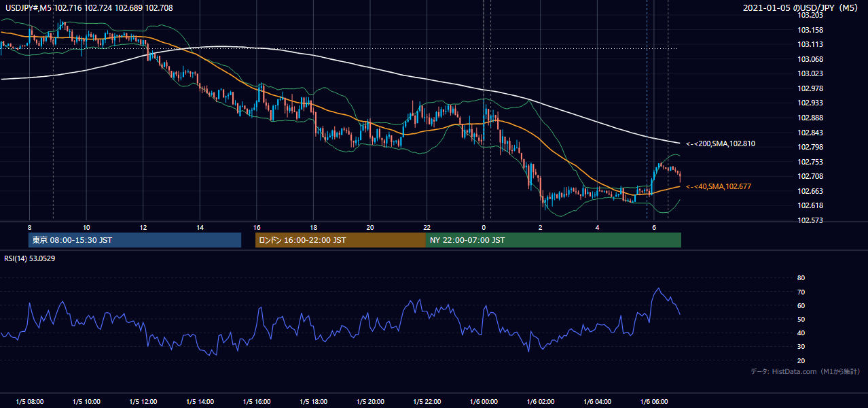Click the 1/6 00:00 time axis label
This screenshot has height=408, width=868.
click(x=483, y=402)
